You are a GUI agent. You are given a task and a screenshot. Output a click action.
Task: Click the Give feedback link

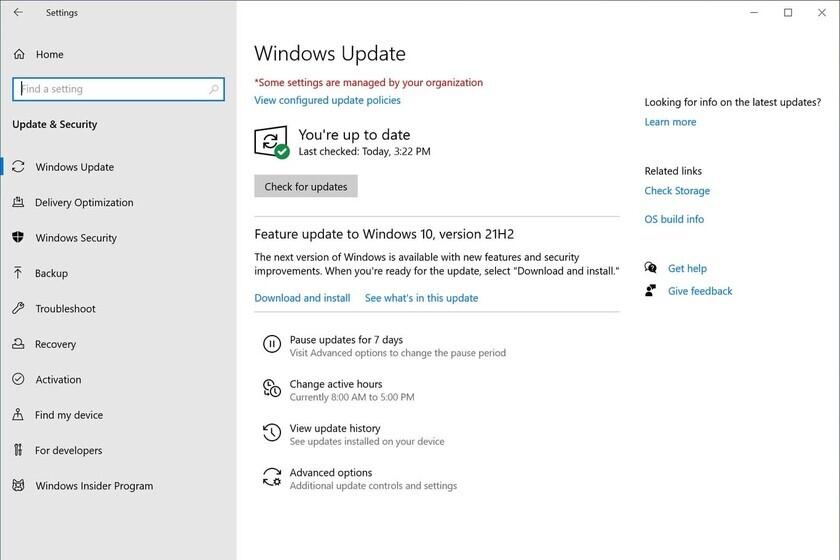700,291
